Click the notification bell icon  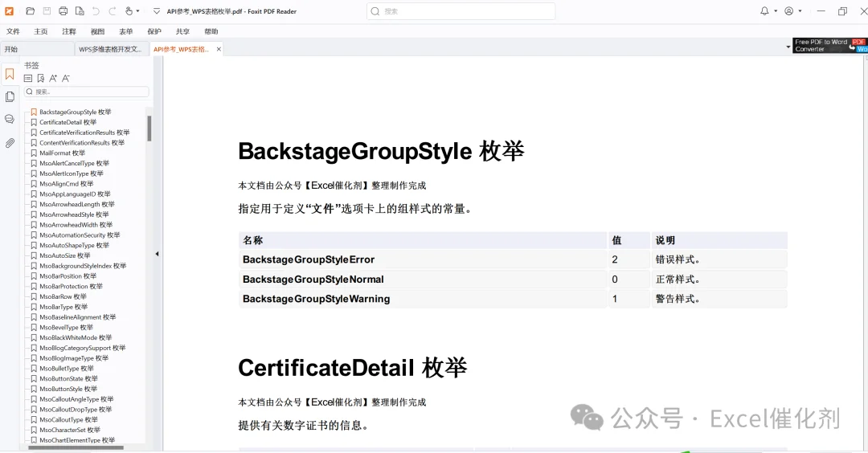pos(764,11)
